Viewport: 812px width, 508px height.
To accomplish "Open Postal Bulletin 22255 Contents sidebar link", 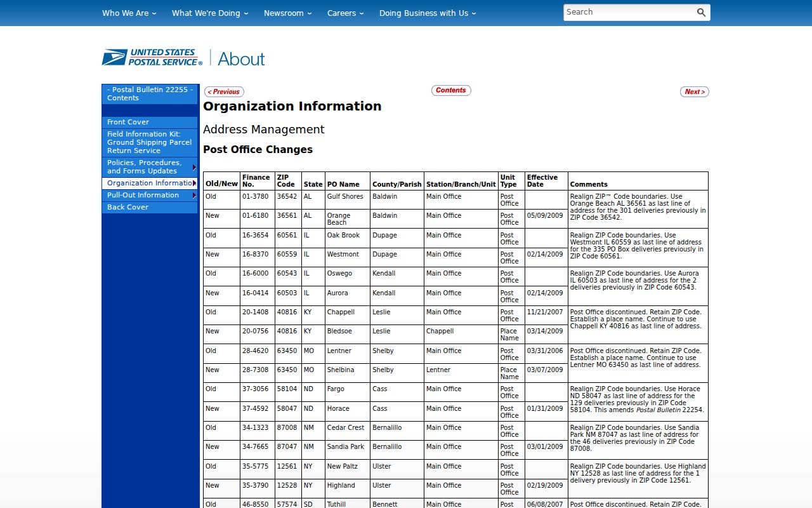I will (150, 94).
